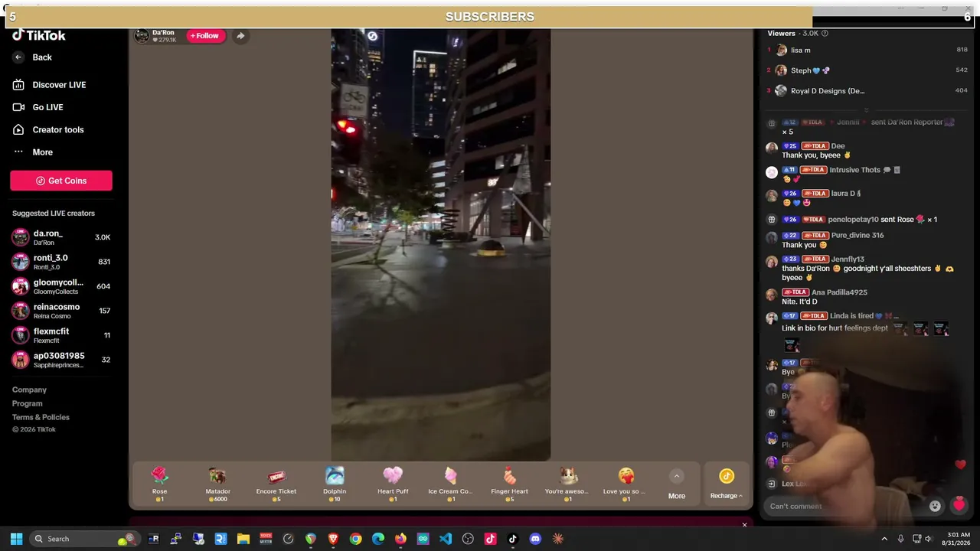This screenshot has height=551, width=980.
Task: Tap the heart like button by the comment box
Action: tap(959, 504)
